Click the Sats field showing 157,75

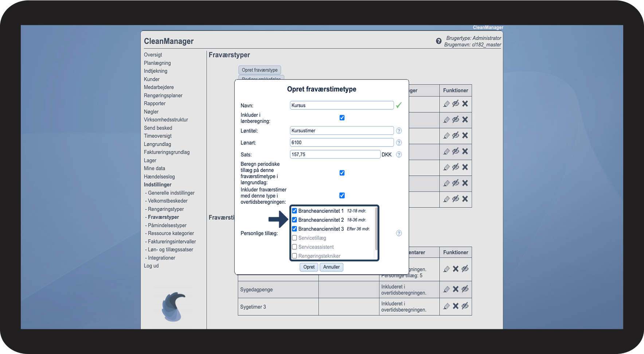[335, 155]
